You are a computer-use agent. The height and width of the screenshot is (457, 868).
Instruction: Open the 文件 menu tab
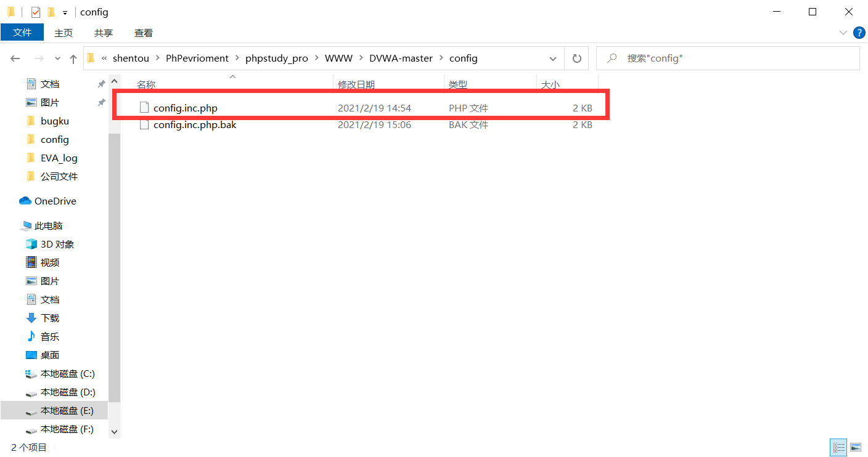click(22, 32)
